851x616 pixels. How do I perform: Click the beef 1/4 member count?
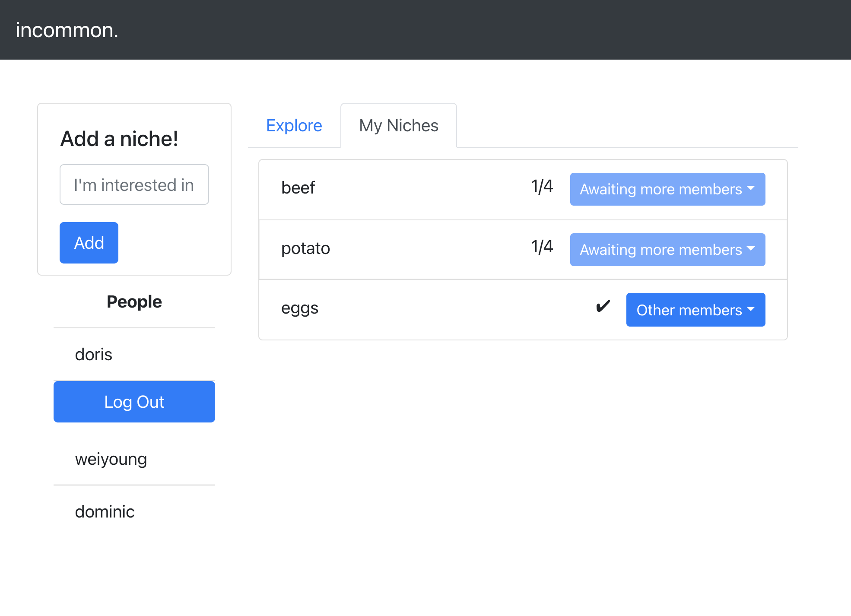tap(542, 187)
